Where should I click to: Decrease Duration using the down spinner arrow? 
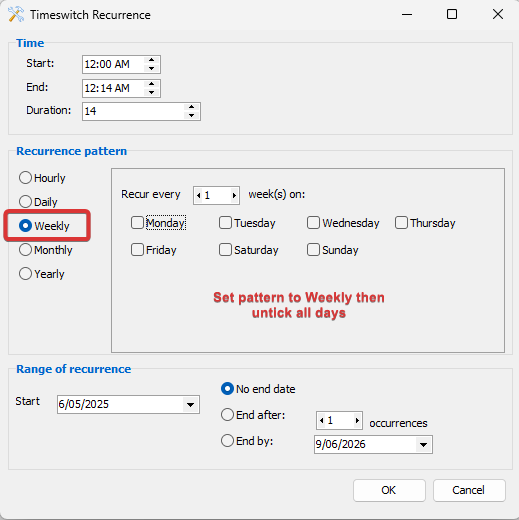pyautogui.click(x=191, y=115)
